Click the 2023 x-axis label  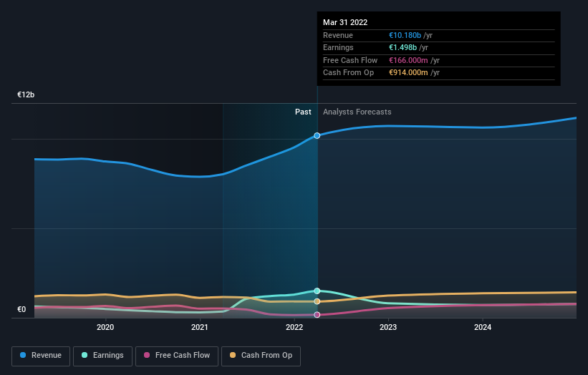click(388, 327)
